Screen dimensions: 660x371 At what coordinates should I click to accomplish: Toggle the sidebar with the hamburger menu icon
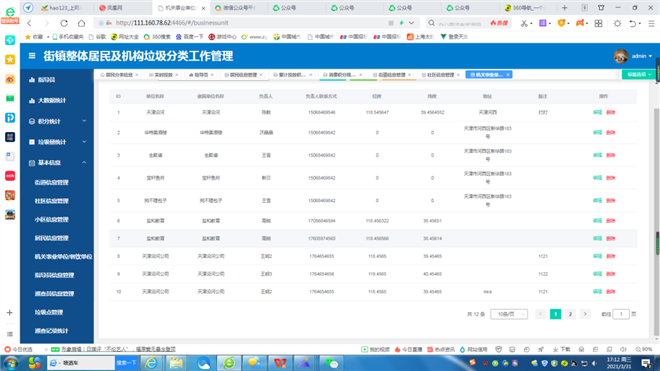tap(32, 56)
